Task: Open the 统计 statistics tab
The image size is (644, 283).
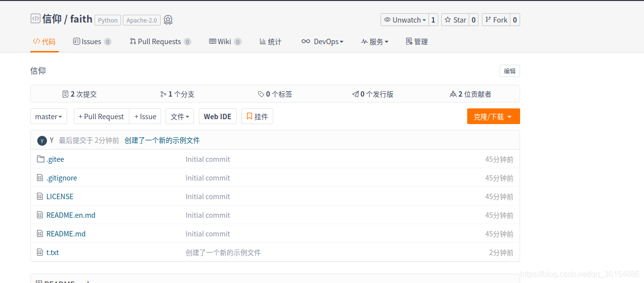Action: click(270, 42)
